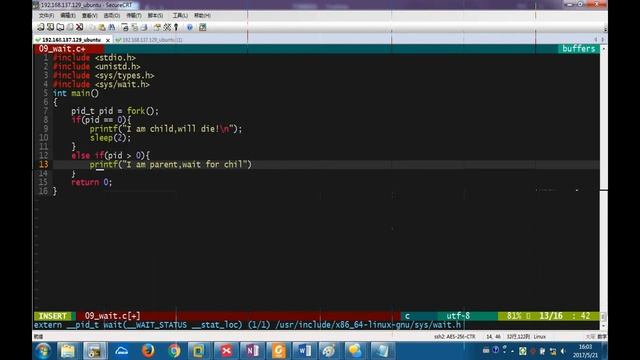640x360 pixels.
Task: Open the Windows Start menu
Action: pyautogui.click(x=43, y=351)
